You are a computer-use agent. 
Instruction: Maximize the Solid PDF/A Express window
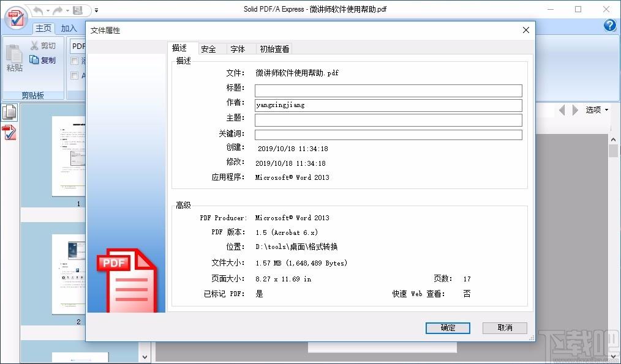[578, 10]
